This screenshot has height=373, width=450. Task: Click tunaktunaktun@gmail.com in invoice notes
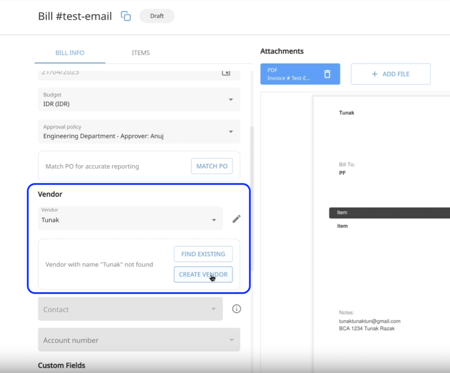tap(370, 321)
